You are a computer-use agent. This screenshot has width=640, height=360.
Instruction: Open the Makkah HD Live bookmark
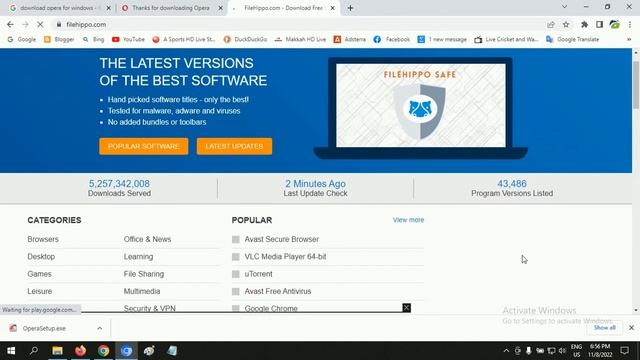click(300, 39)
